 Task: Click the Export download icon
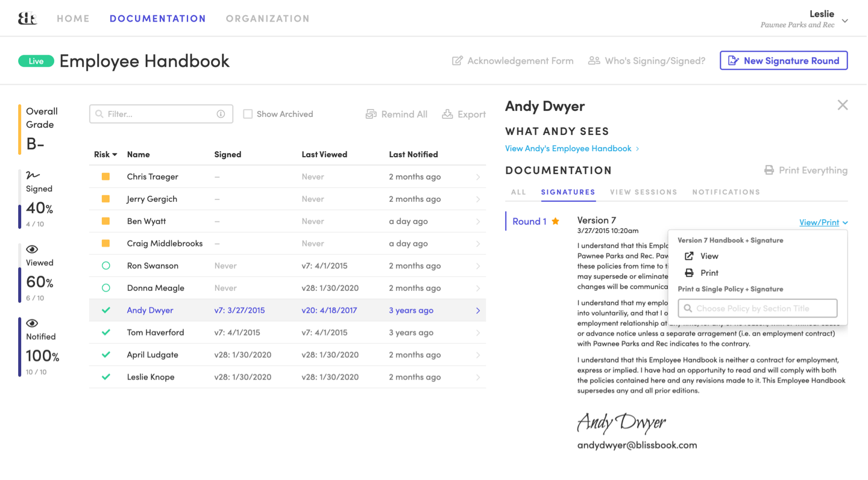point(447,114)
